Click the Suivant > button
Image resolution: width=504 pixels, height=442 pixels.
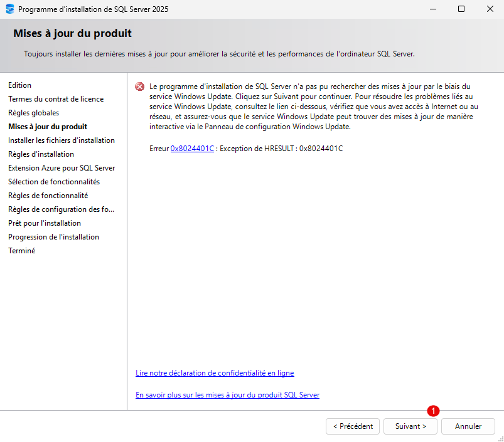pyautogui.click(x=410, y=426)
